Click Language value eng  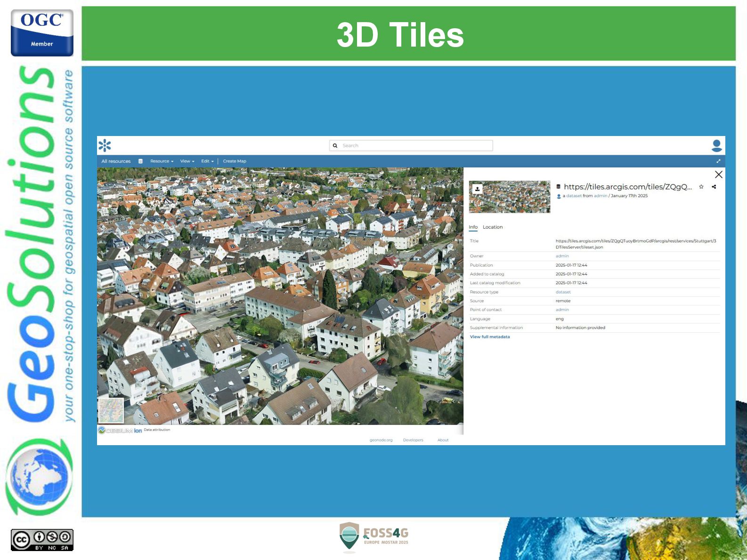click(560, 319)
